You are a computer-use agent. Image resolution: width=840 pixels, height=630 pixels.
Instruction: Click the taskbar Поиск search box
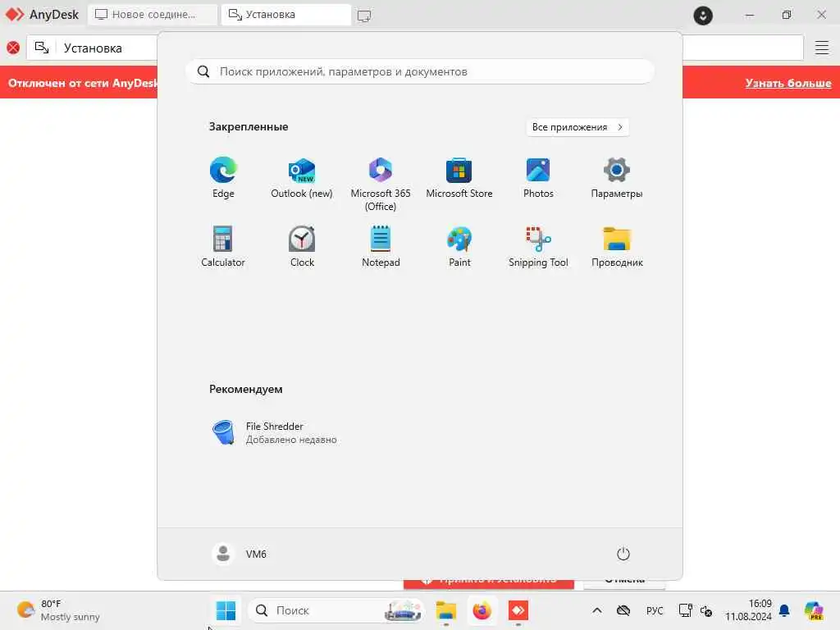(x=336, y=610)
